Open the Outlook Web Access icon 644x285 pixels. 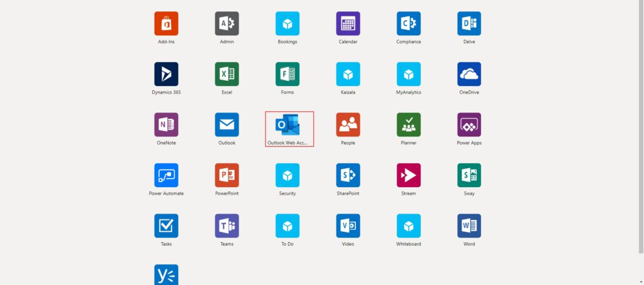287,124
